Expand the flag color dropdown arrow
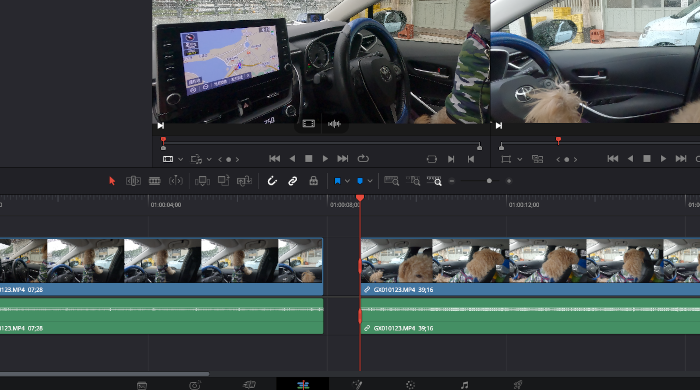700x390 pixels. [x=347, y=181]
